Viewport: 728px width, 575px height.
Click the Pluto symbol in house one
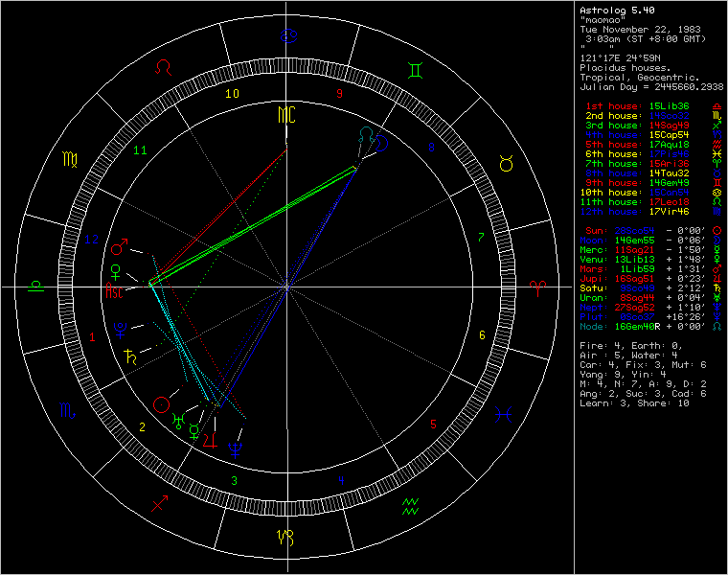[x=121, y=330]
